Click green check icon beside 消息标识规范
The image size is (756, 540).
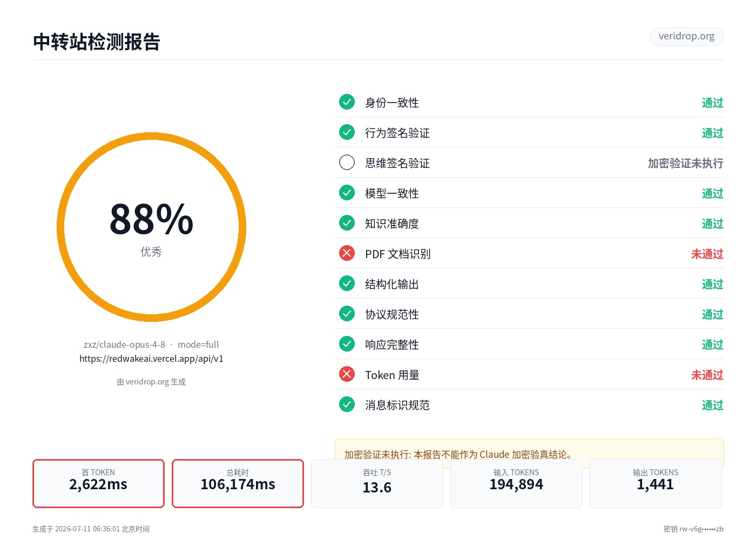coord(347,404)
